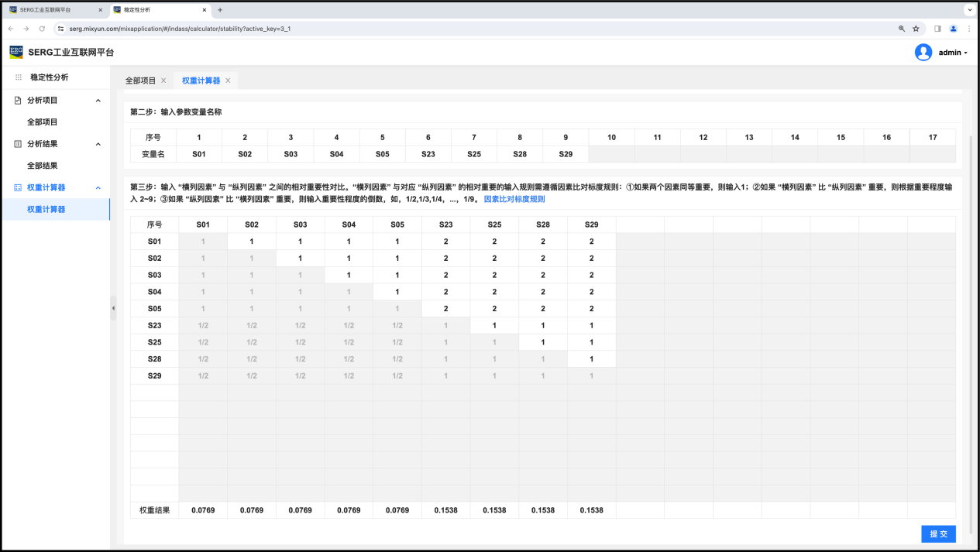Switch to SERG工业互联网平台 browser tab

tap(50, 10)
